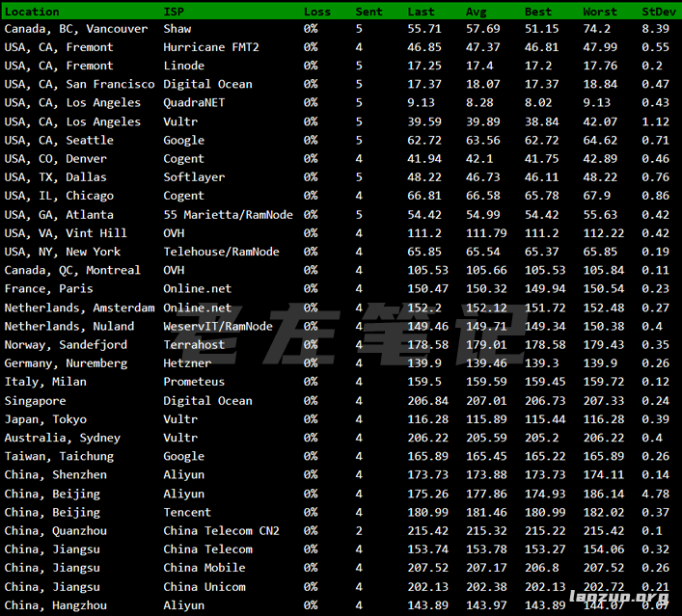Click the Softlayer ISP entry

194,177
